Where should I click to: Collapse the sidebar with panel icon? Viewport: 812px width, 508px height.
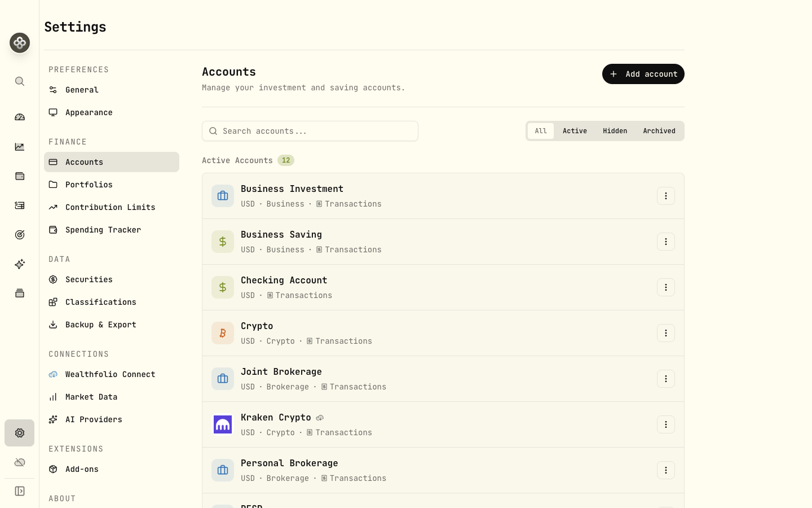point(20,491)
